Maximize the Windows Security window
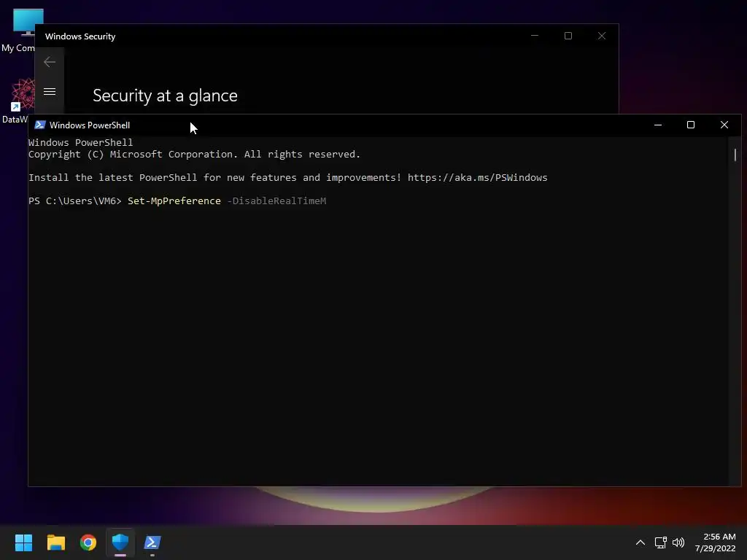Viewport: 747px width, 560px height. click(568, 36)
